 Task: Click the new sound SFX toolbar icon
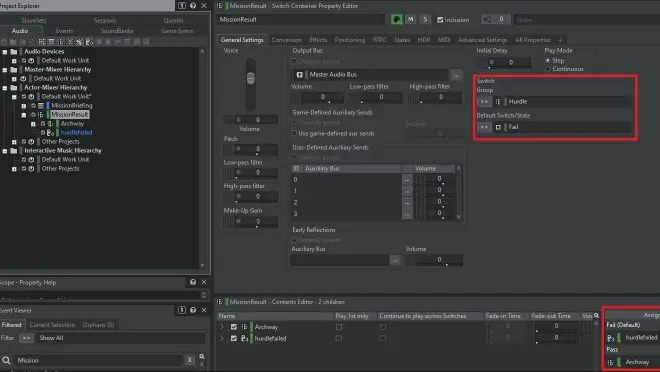pos(89,42)
